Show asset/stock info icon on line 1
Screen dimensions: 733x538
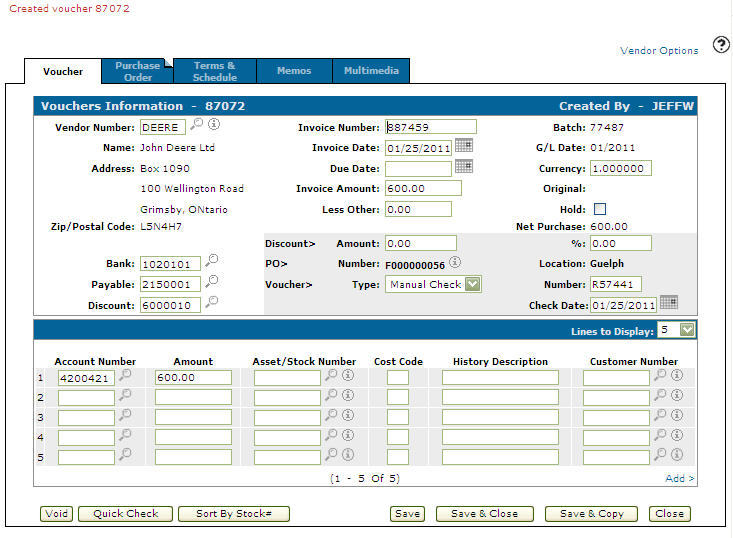[348, 375]
